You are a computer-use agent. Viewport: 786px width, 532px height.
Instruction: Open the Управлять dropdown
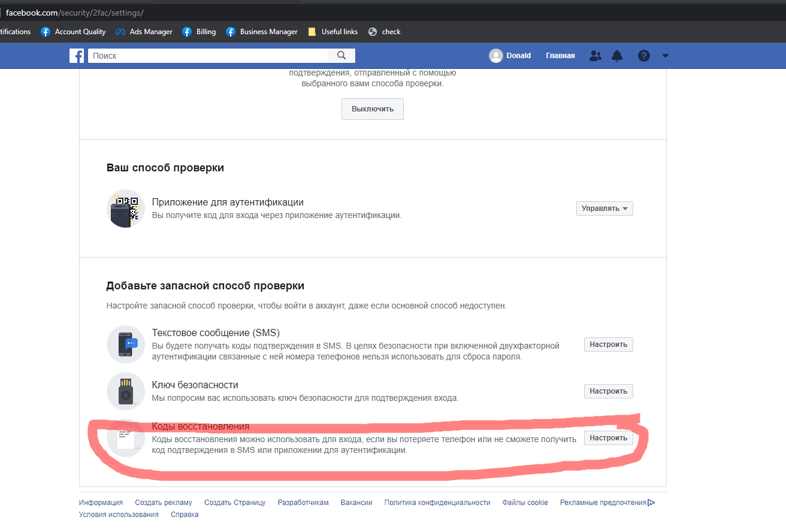click(604, 208)
